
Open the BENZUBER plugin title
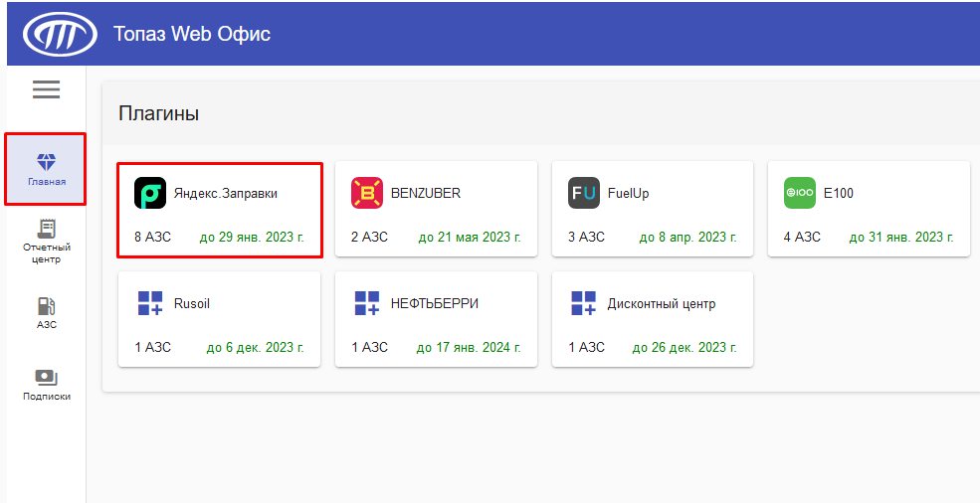(426, 194)
